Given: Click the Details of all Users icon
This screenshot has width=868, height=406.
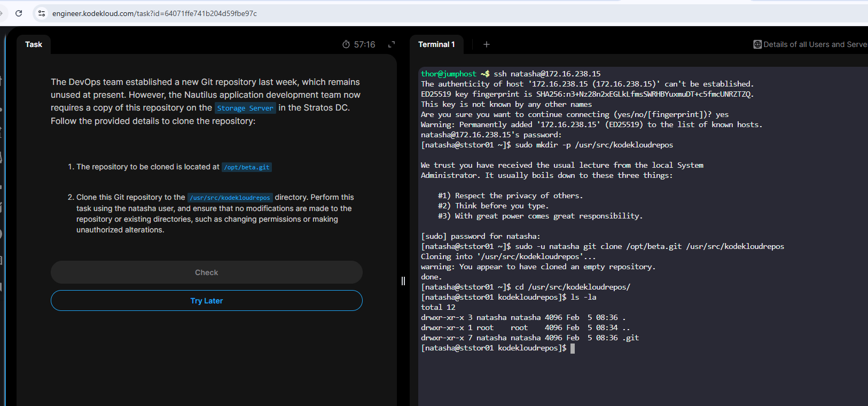Looking at the screenshot, I should point(757,44).
